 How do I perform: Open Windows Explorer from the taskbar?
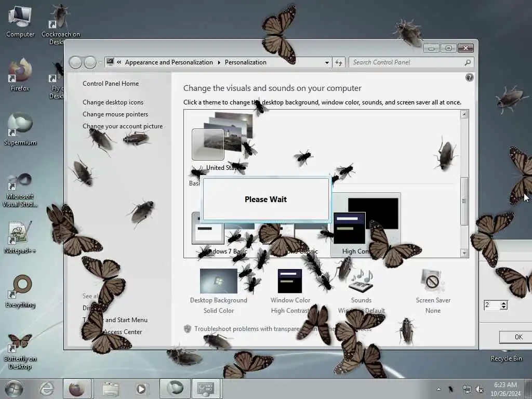coord(111,389)
